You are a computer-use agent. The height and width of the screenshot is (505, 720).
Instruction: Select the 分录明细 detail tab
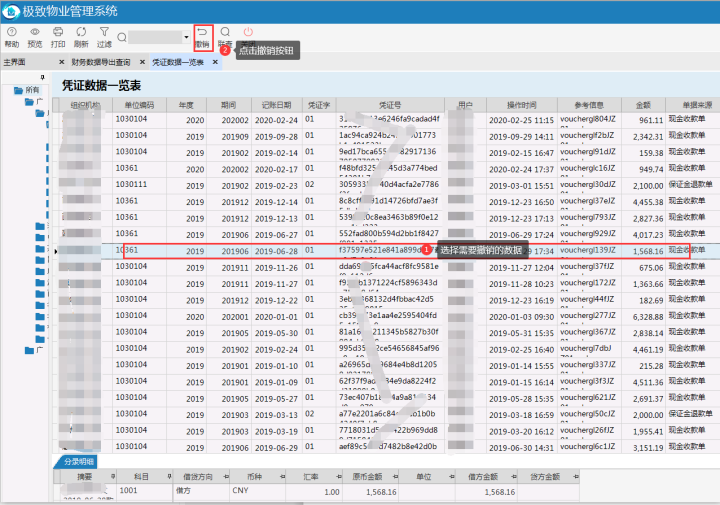point(79,462)
